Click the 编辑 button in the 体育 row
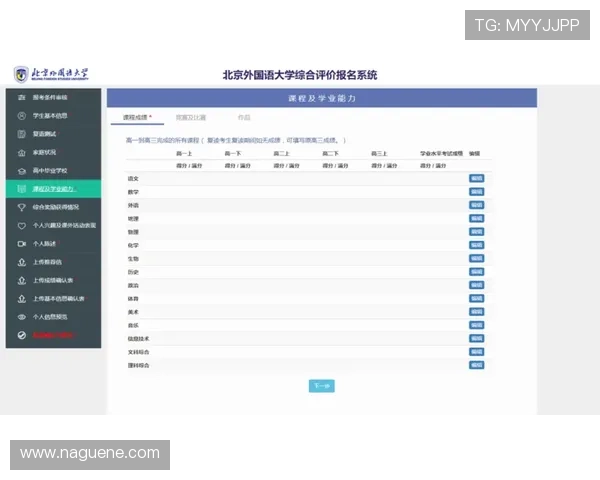Screen dimensions: 600x480 [476, 299]
